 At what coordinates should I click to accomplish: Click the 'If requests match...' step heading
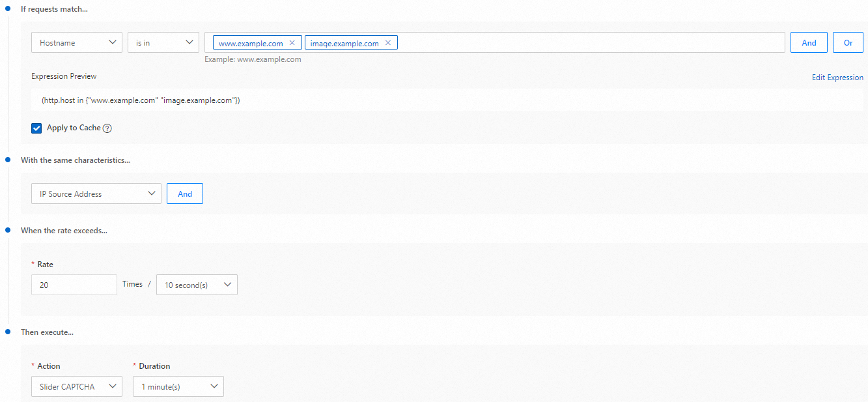(54, 10)
